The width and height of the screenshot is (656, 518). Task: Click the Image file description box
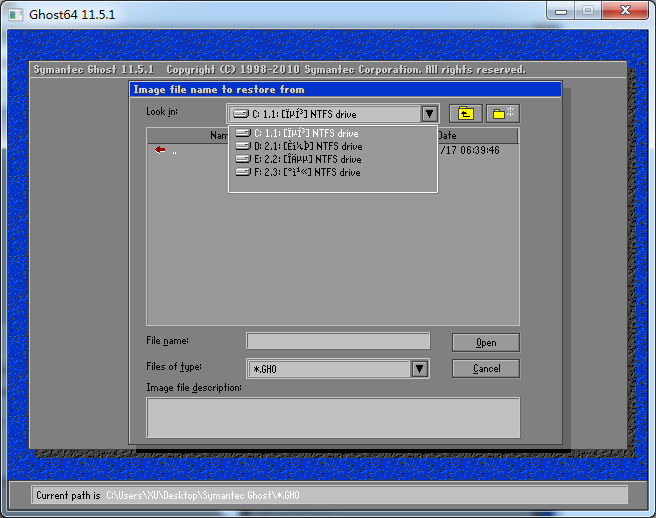coord(333,418)
